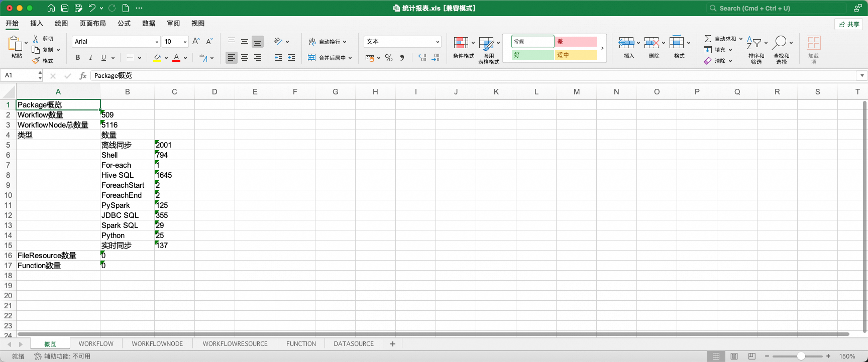Viewport: 868px width, 362px height.
Task: Select cell B2 containing 509
Action: [x=127, y=115]
